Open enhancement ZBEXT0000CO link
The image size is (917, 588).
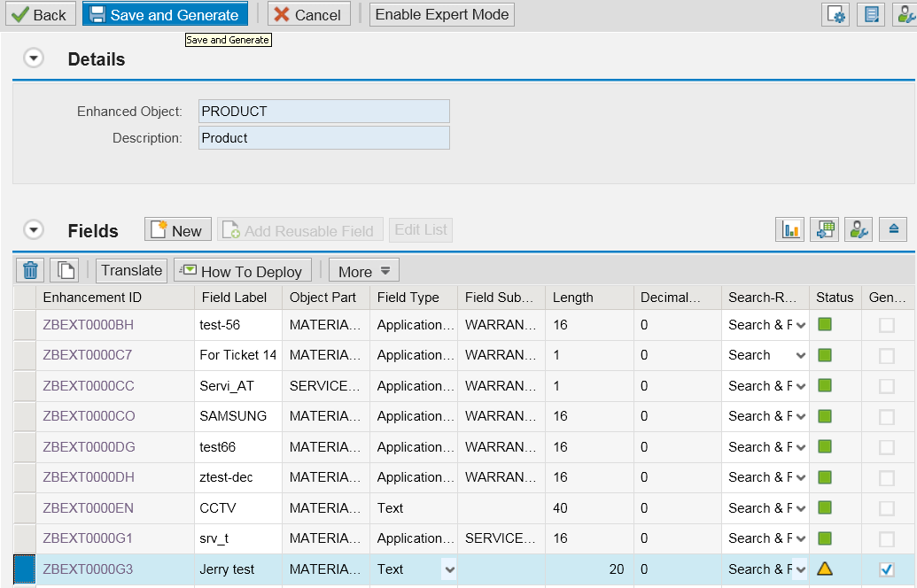[89, 416]
